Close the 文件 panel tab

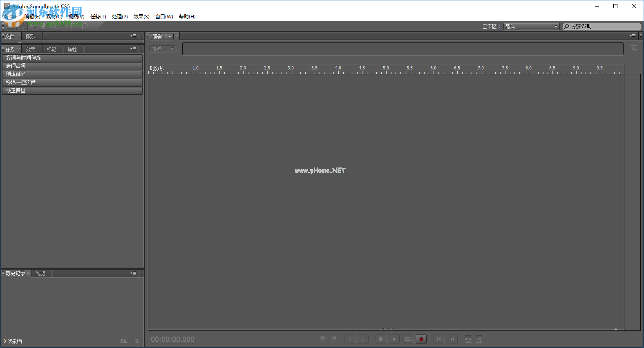[x=18, y=36]
